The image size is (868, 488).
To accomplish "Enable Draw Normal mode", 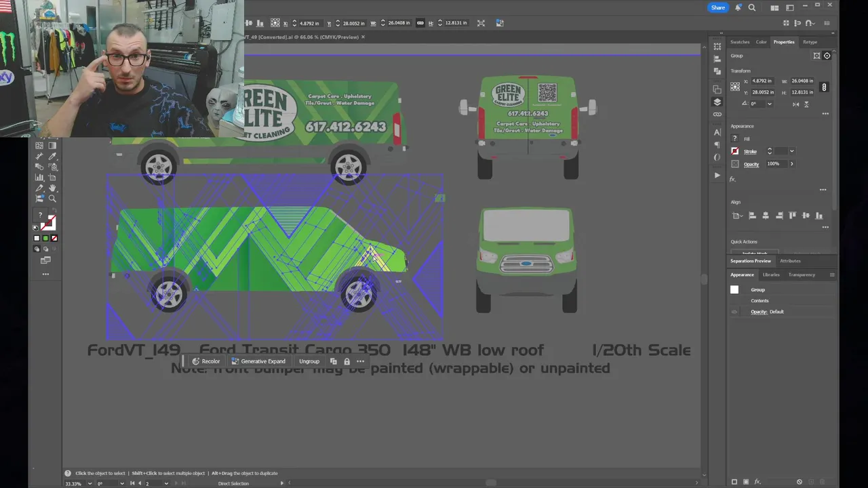I will click(37, 249).
